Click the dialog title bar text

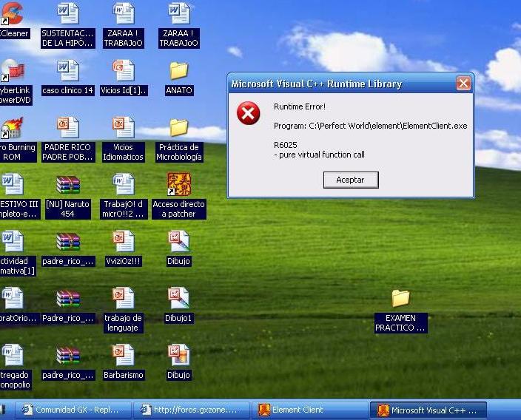(316, 84)
